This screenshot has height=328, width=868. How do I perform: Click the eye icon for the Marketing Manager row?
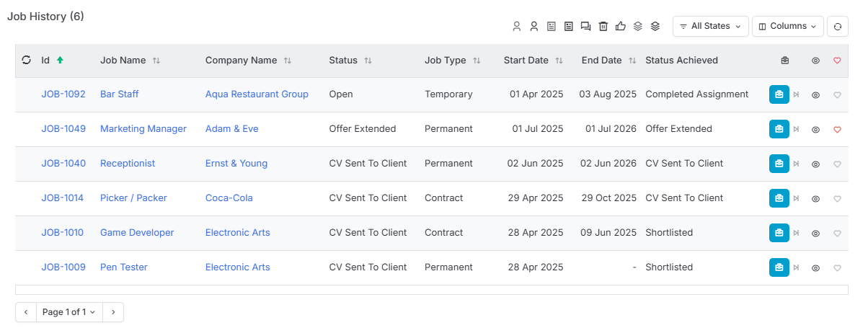[815, 130]
